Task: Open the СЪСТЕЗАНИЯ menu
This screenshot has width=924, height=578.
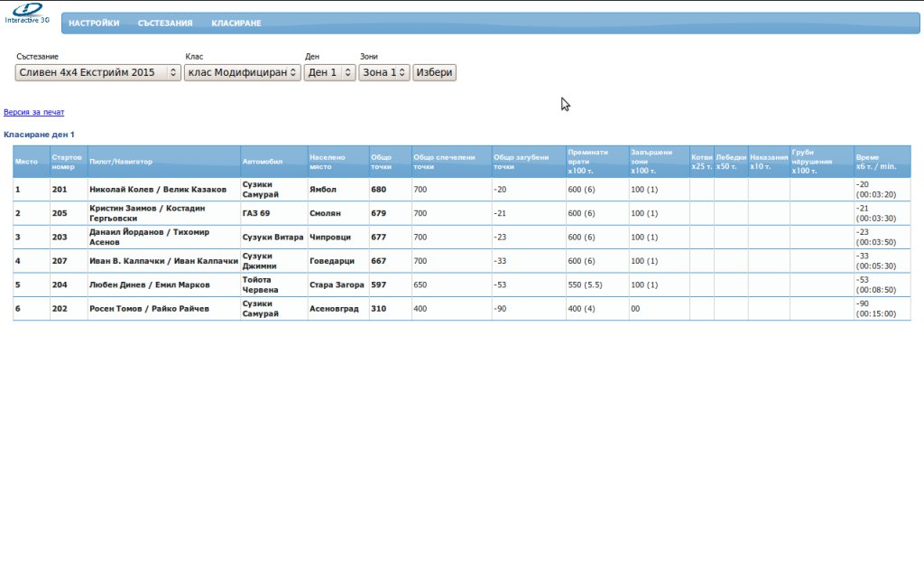Action: pyautogui.click(x=165, y=23)
